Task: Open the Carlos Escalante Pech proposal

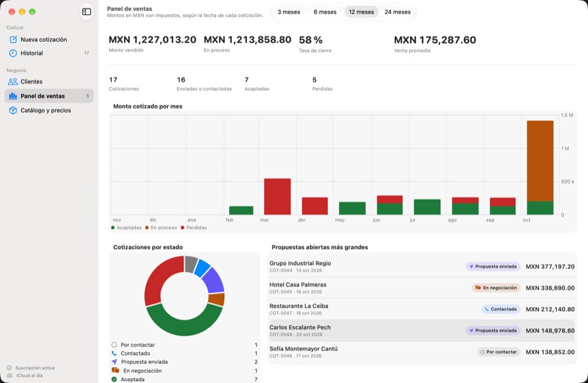Action: click(422, 331)
